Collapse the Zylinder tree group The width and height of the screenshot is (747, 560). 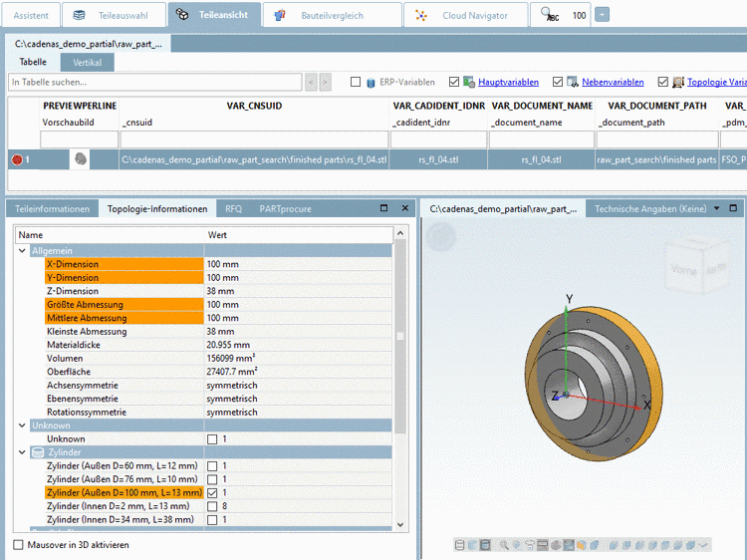22,452
